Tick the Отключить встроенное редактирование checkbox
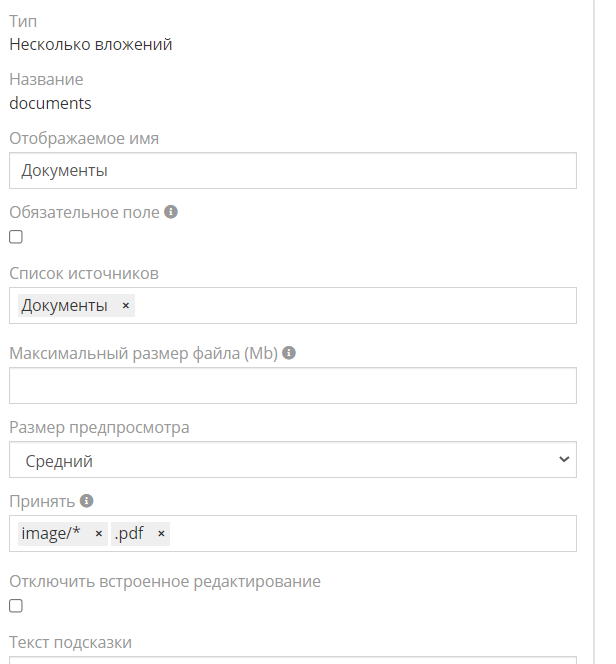Screen dimensions: 616x664 16,606
